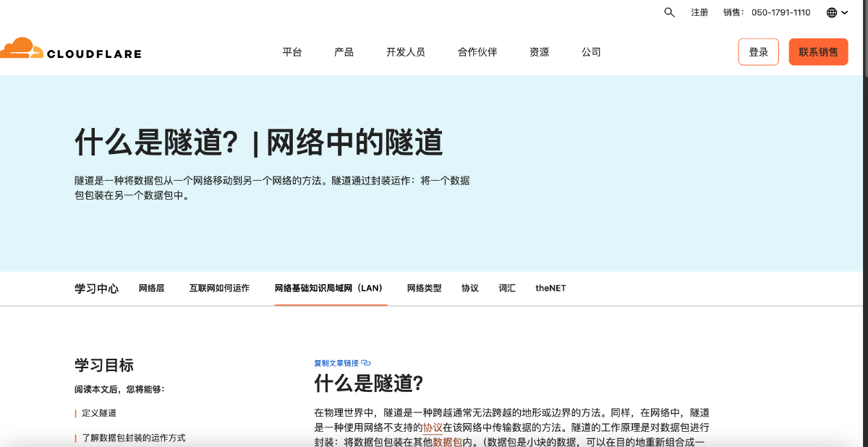Image resolution: width=868 pixels, height=447 pixels.
Task: Open the 产品 navigation menu
Action: (344, 52)
